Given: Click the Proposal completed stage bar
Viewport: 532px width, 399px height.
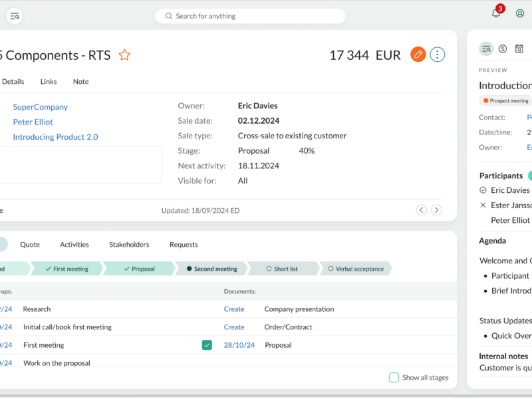Looking at the screenshot, I should tap(138, 269).
